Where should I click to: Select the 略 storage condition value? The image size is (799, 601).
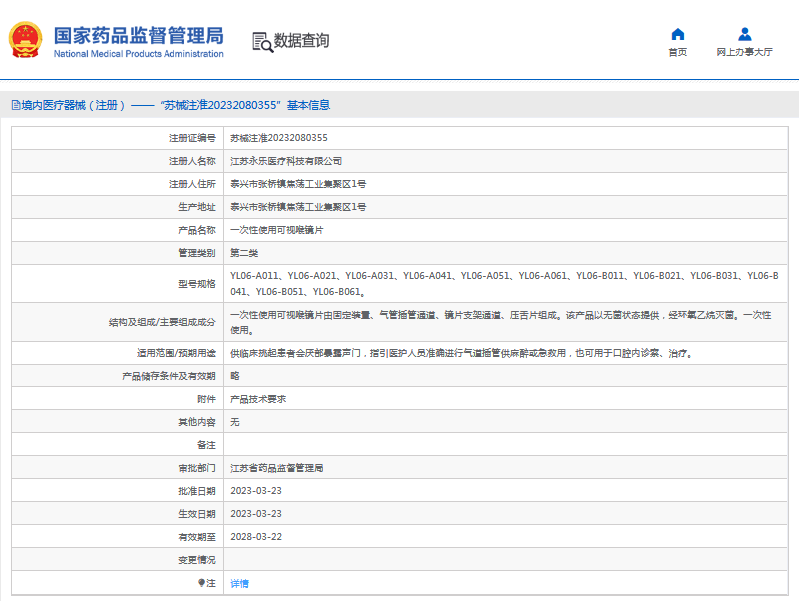(234, 376)
